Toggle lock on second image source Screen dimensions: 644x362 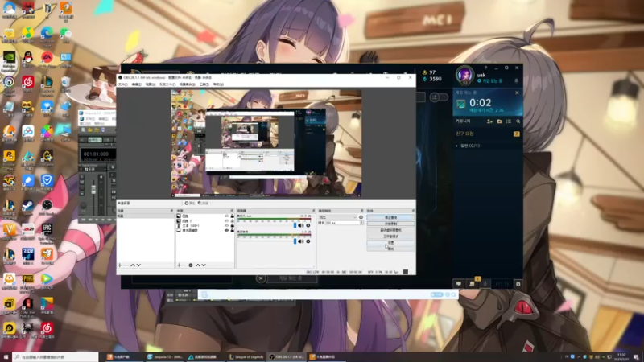(232, 220)
